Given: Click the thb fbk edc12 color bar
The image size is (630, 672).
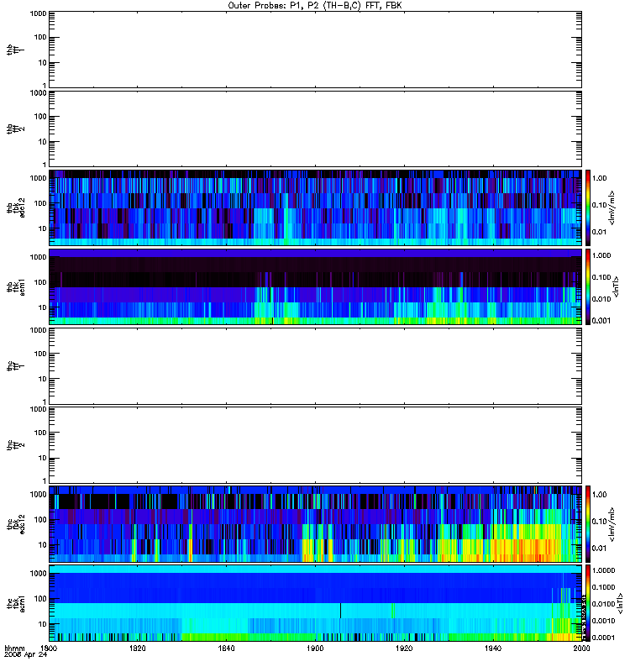Looking at the screenshot, I should (588, 207).
